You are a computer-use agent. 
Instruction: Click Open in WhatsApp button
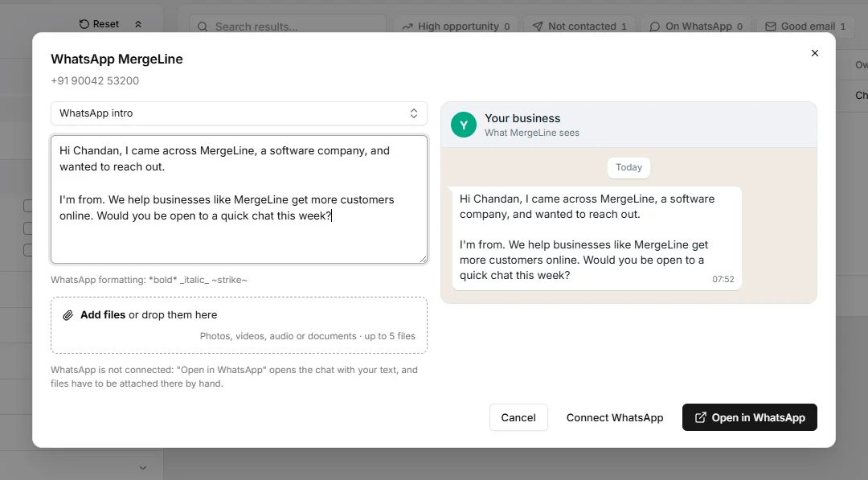750,417
